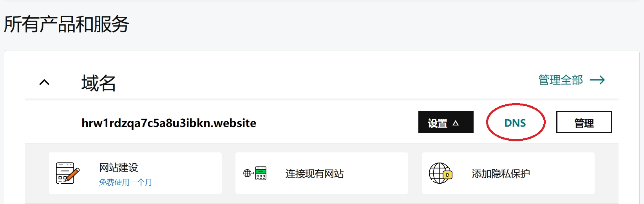Select the 添加隐私保护 label
Image resolution: width=644 pixels, height=204 pixels.
tap(501, 174)
